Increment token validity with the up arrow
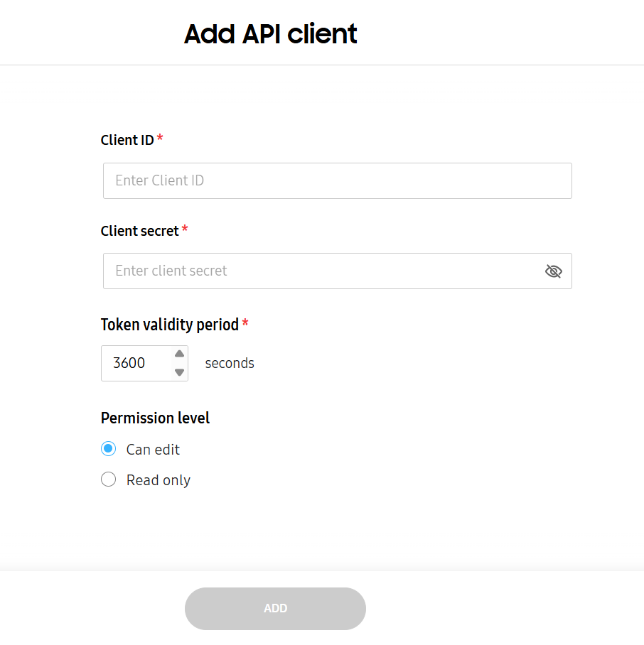 pyautogui.click(x=179, y=354)
